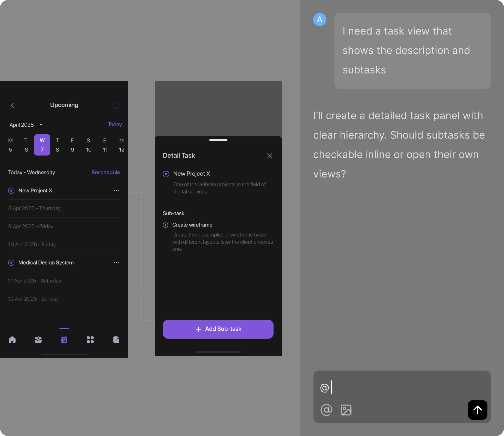Screen dimensions: 504x436
Task: Click the Detail Task sheet drag handle
Action: 218,140
